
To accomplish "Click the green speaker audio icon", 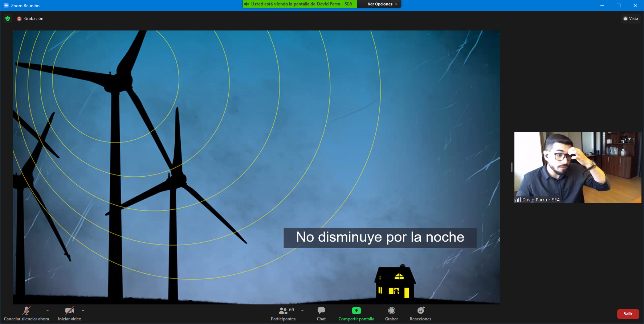I will pyautogui.click(x=247, y=4).
